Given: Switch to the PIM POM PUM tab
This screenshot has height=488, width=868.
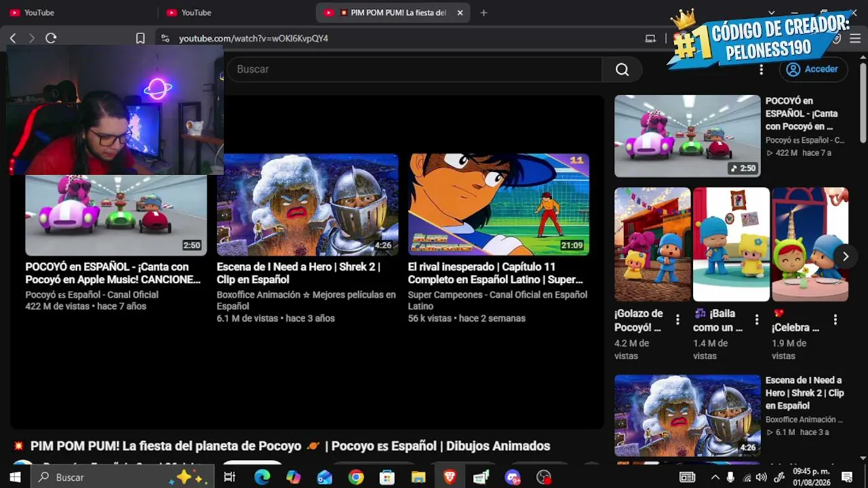Looking at the screenshot, I should coord(393,13).
